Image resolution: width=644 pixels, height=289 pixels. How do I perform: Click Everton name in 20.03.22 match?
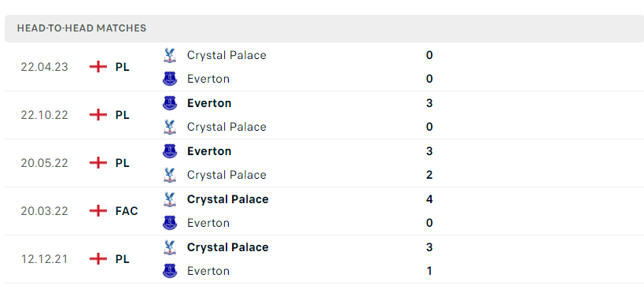tap(208, 223)
